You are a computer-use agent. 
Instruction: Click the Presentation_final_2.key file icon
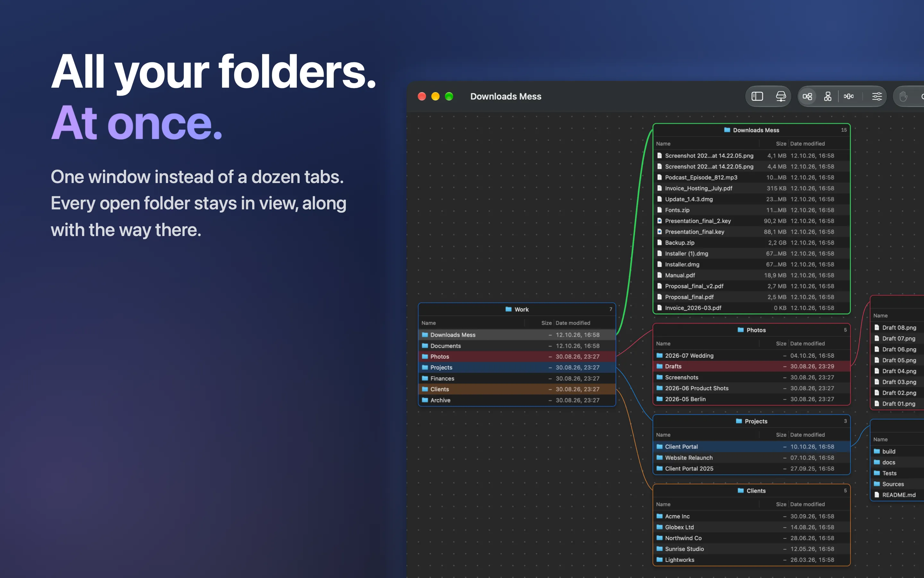(x=659, y=221)
